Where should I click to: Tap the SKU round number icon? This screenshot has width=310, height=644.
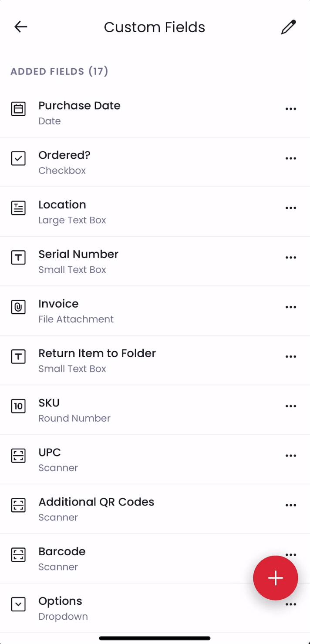(x=18, y=406)
